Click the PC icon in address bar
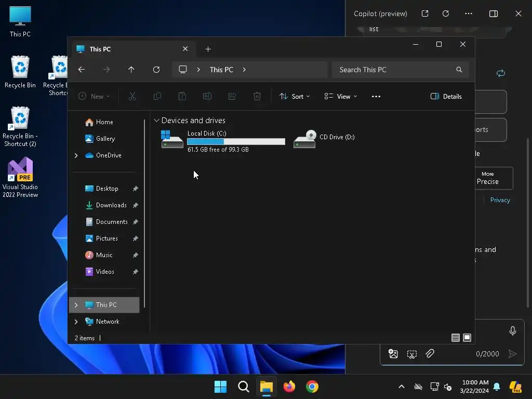 [183, 70]
